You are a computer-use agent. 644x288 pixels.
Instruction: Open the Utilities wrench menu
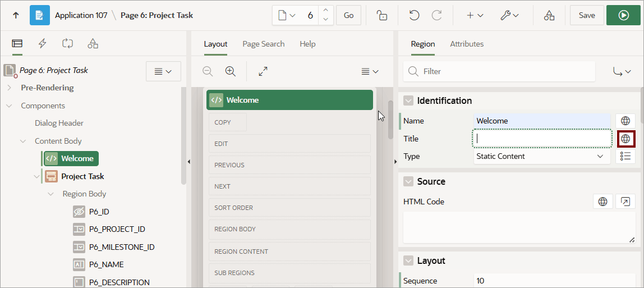[509, 15]
